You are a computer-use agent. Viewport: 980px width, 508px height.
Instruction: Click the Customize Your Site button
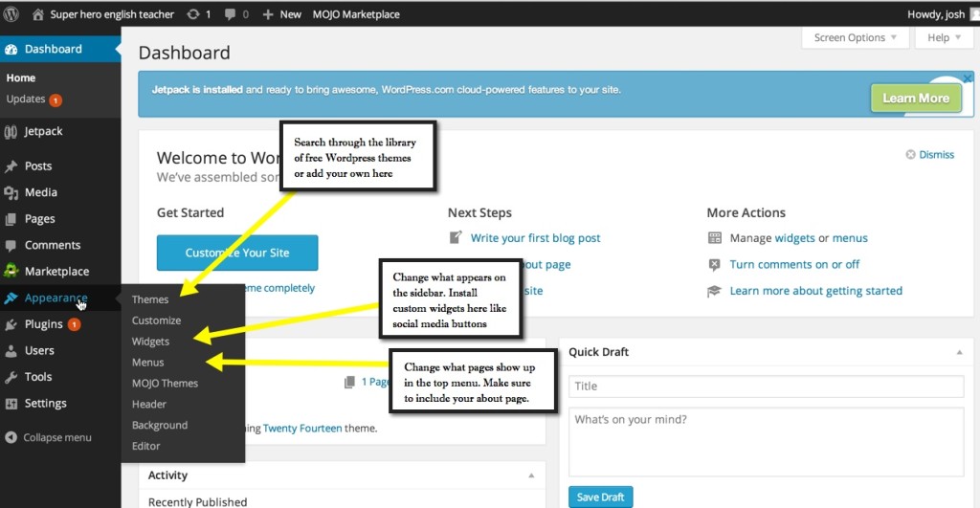[x=237, y=254]
